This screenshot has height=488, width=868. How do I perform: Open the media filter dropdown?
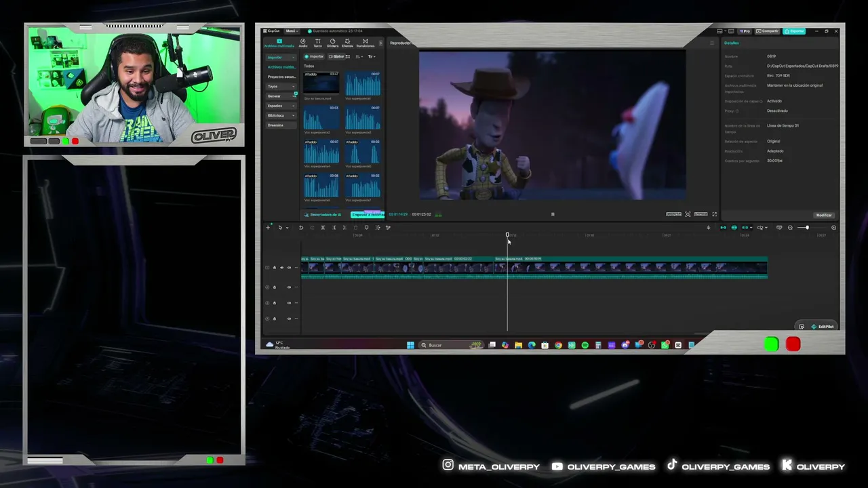(x=372, y=56)
